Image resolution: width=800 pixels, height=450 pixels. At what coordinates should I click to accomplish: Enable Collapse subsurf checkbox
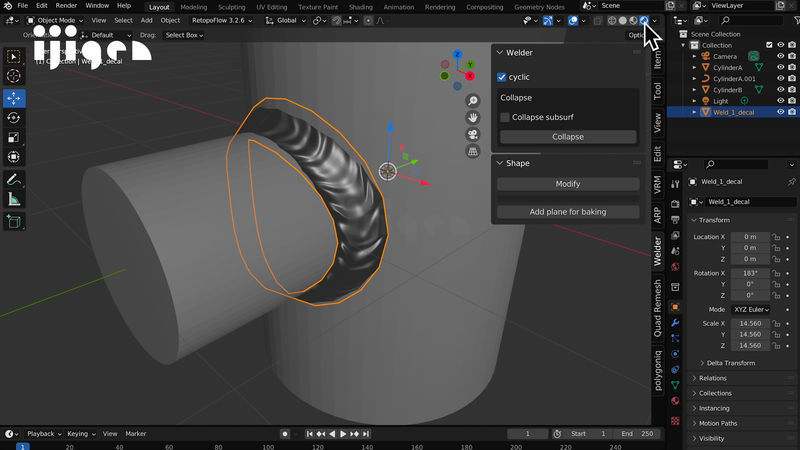[x=505, y=117]
